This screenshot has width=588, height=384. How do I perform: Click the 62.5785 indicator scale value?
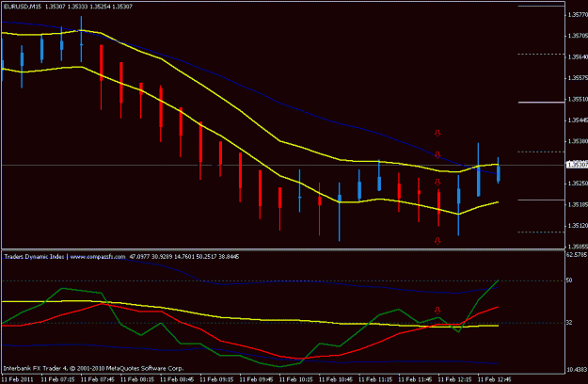(577, 255)
